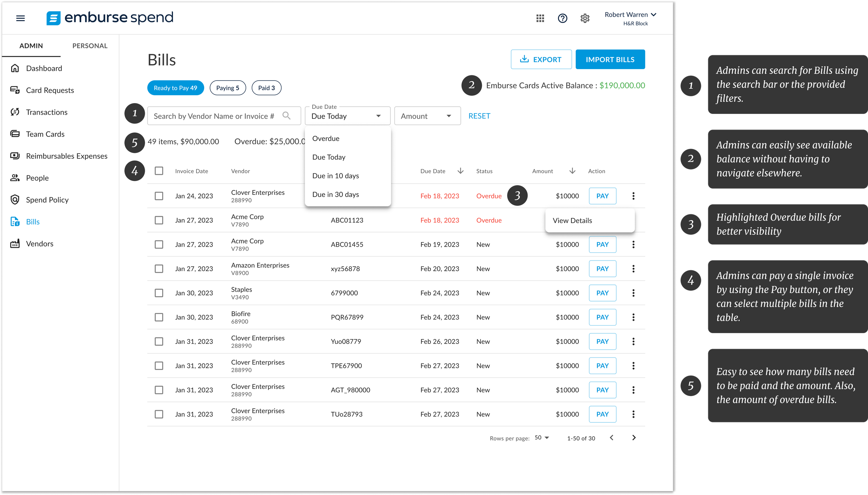Open more options for invoice ABC01455
The image size is (868, 495).
(633, 244)
